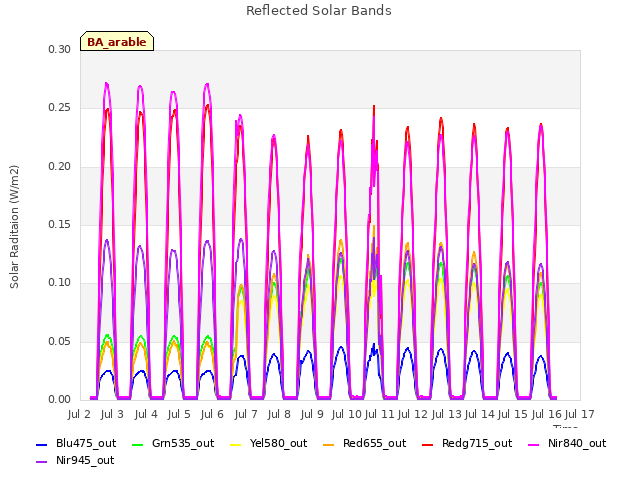Click the Jul 6 x-axis label
Screen dimensions: 640x480
[212, 415]
